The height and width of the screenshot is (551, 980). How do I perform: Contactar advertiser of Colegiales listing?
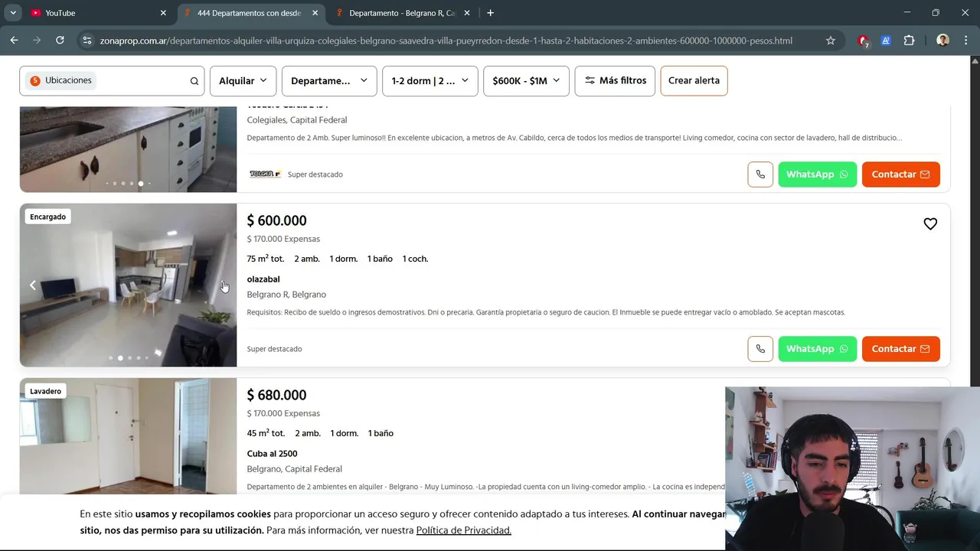pos(900,174)
